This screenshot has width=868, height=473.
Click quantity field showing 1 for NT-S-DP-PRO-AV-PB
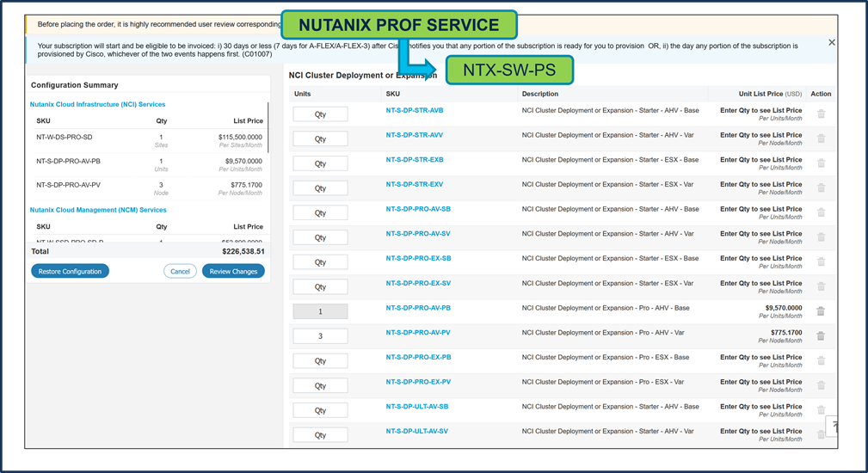pos(321,311)
